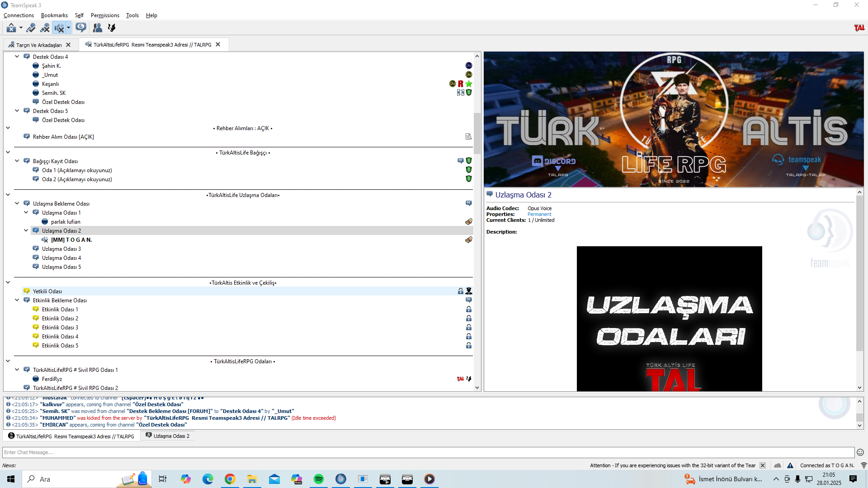Click the Permanent properties link
Viewport: 868px width, 488px height.
(x=539, y=214)
